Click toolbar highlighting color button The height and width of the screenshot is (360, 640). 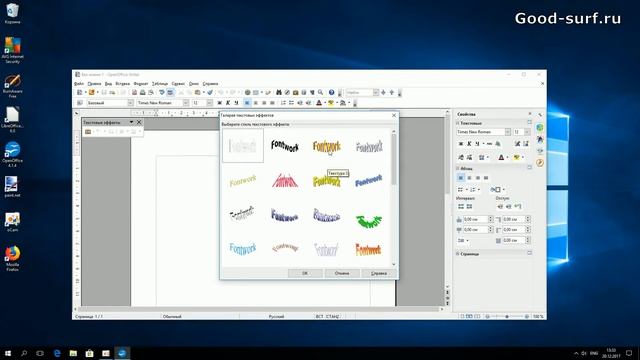coord(331,103)
